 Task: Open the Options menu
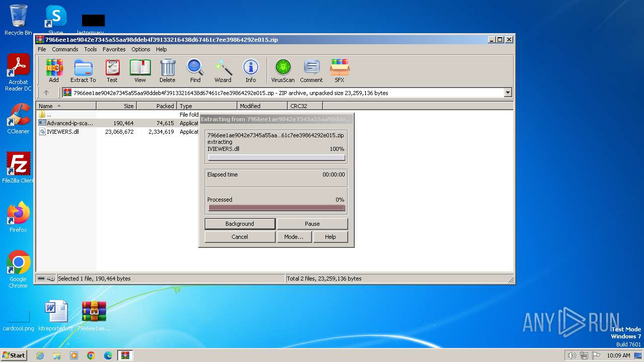(141, 49)
